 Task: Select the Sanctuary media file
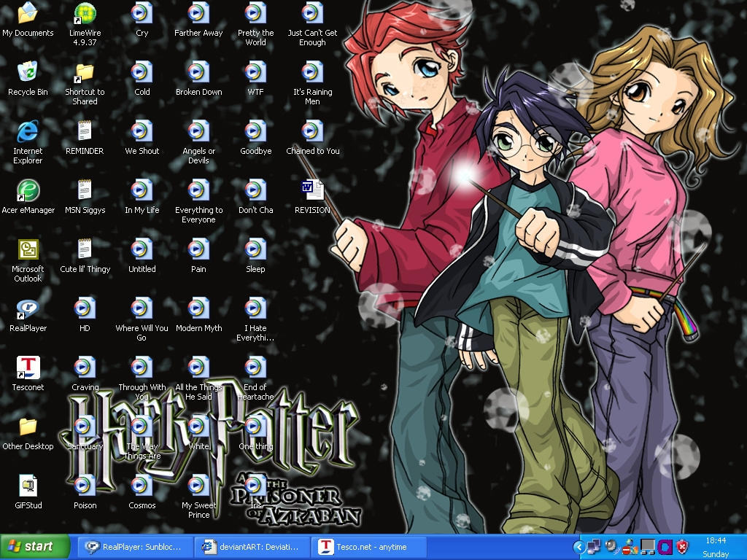tap(85, 426)
